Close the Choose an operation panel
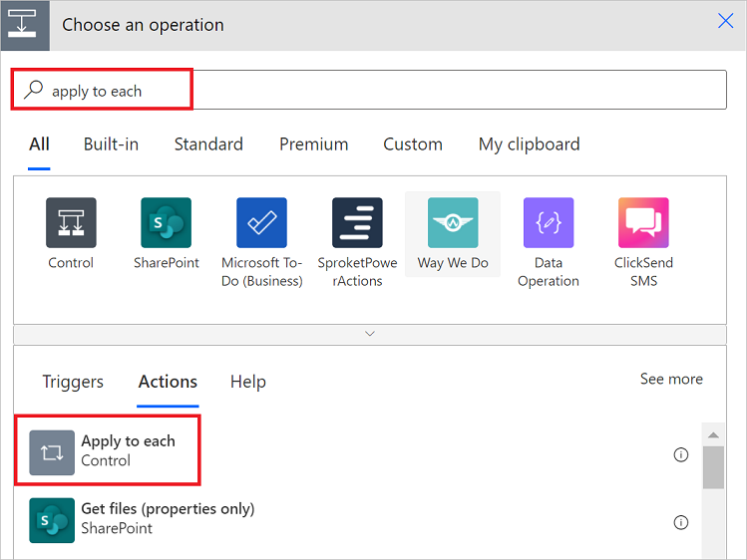This screenshot has width=747, height=560. 725,21
